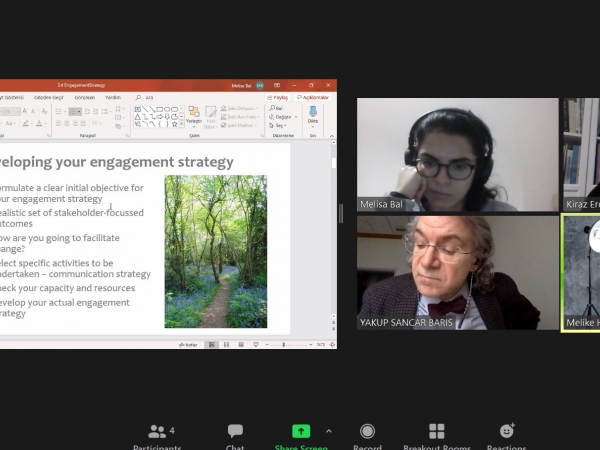Collapse the PowerPoint ribbon chevron
The image size is (600, 450).
[x=331, y=136]
